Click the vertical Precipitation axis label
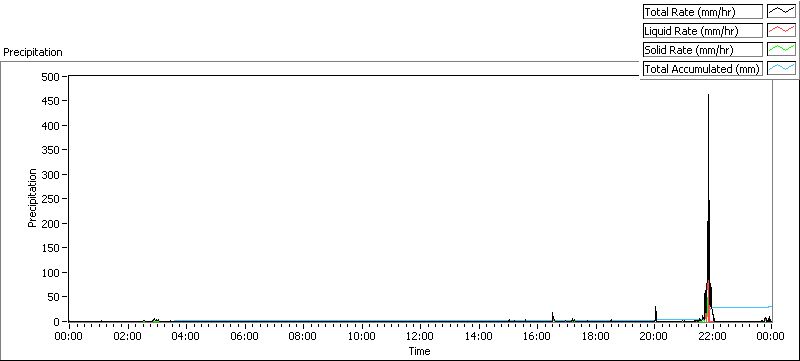The width and height of the screenshot is (800, 361). [32, 198]
